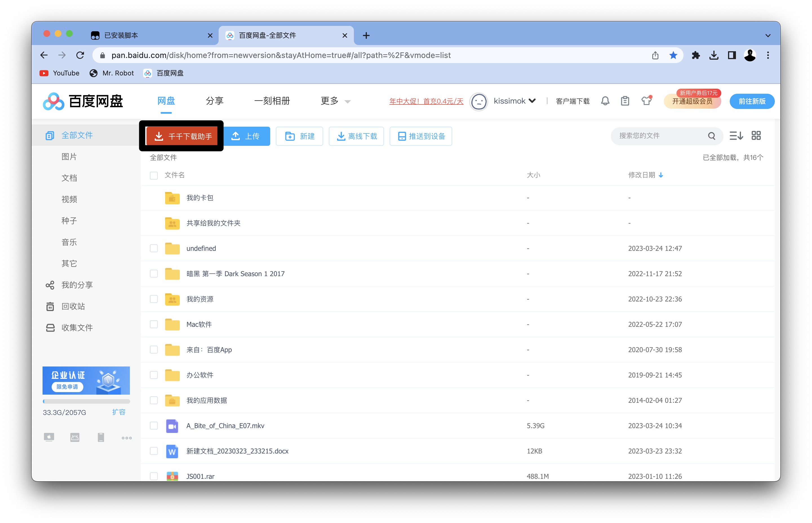Tick the select-all checkbox beside 文件名
The height and width of the screenshot is (523, 812).
coord(154,175)
